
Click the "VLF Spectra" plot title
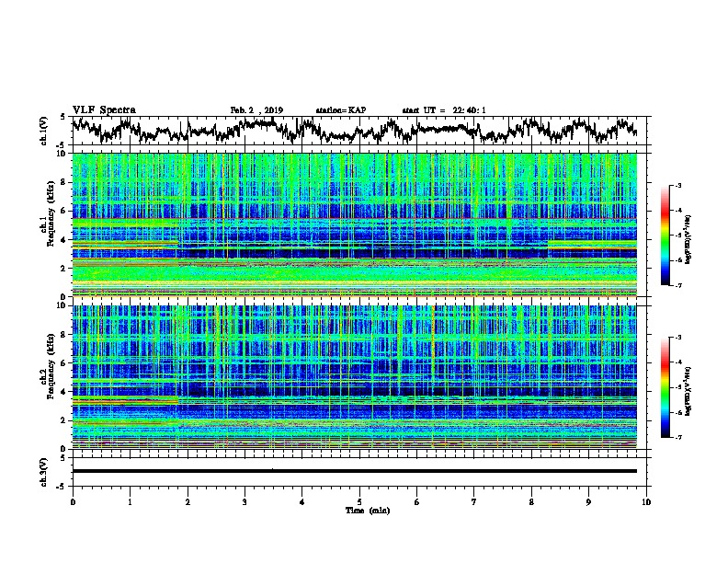[104, 109]
